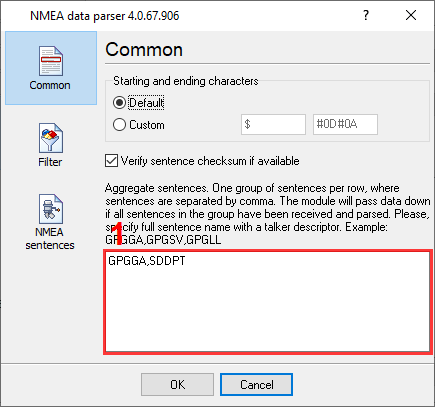Open the NMEA sentences page icon
The height and width of the screenshot is (407, 435).
(51, 209)
